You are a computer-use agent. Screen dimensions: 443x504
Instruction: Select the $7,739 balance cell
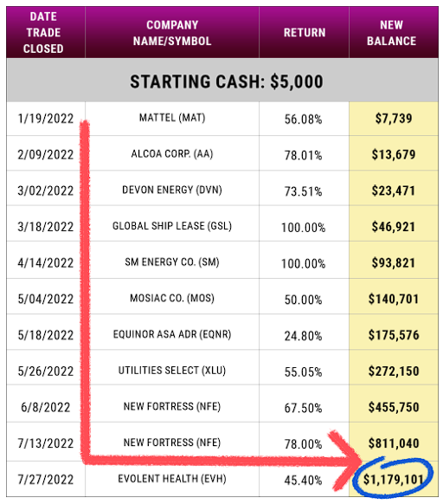click(394, 119)
